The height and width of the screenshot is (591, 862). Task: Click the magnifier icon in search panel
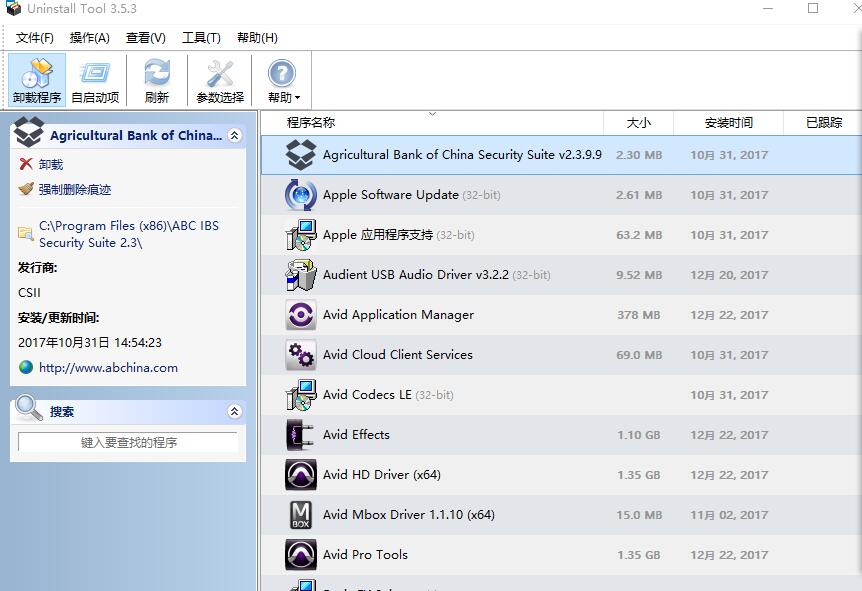(x=29, y=408)
